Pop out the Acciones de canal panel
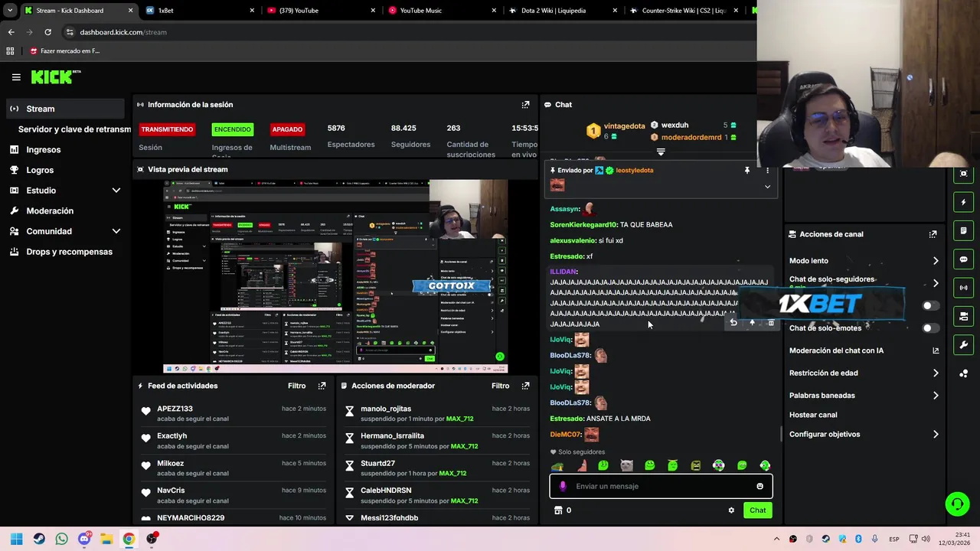Image resolution: width=980 pixels, height=551 pixels. [x=933, y=234]
